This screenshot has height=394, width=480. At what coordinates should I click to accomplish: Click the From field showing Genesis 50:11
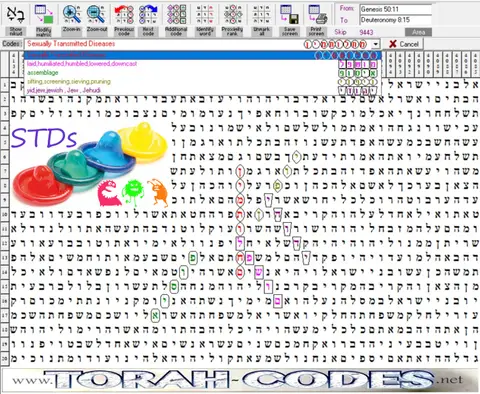395,9
